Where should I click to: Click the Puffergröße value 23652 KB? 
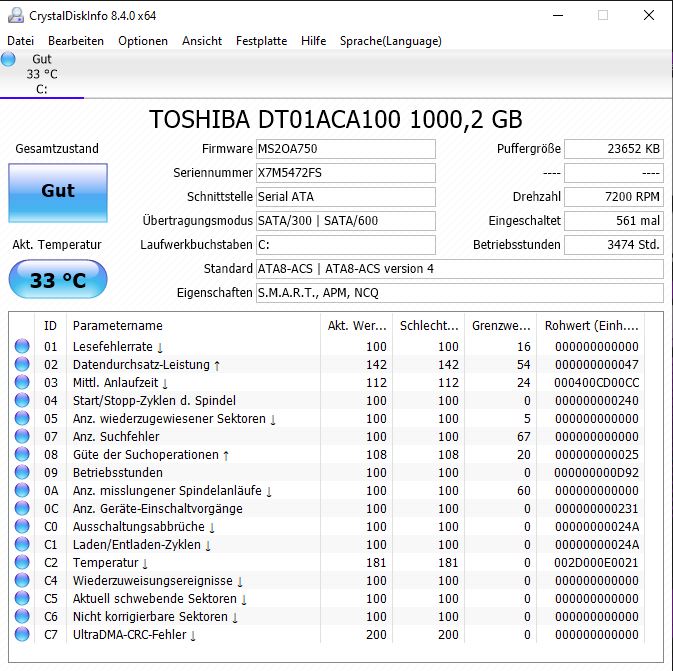pos(614,149)
